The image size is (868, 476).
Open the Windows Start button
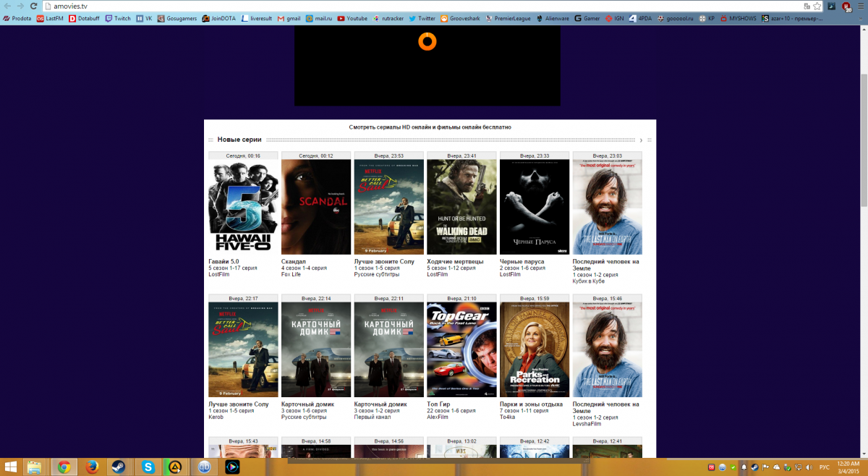(12, 467)
